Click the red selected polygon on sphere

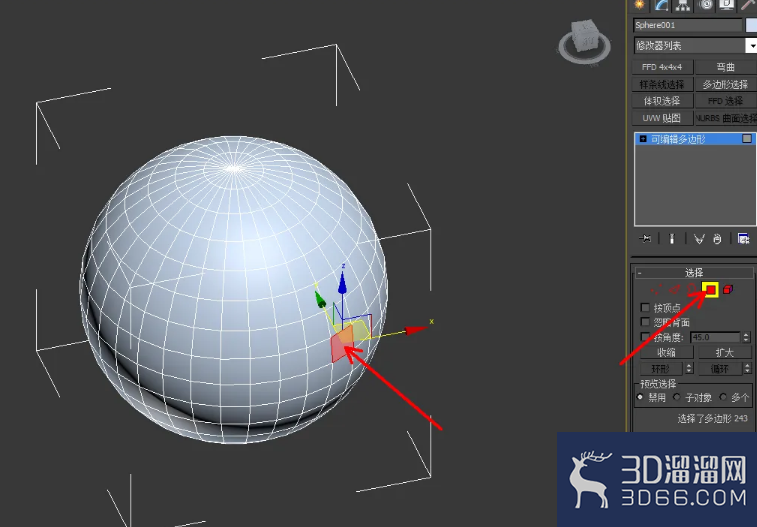341,344
